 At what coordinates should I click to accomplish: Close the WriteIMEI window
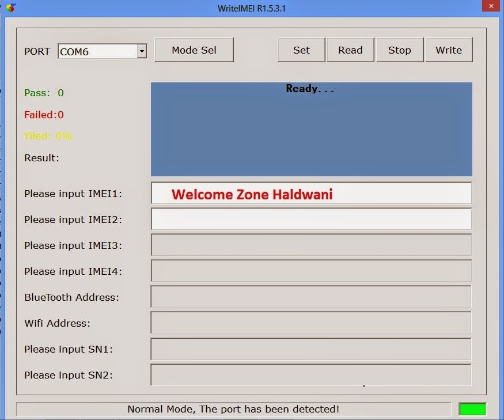coord(491,6)
